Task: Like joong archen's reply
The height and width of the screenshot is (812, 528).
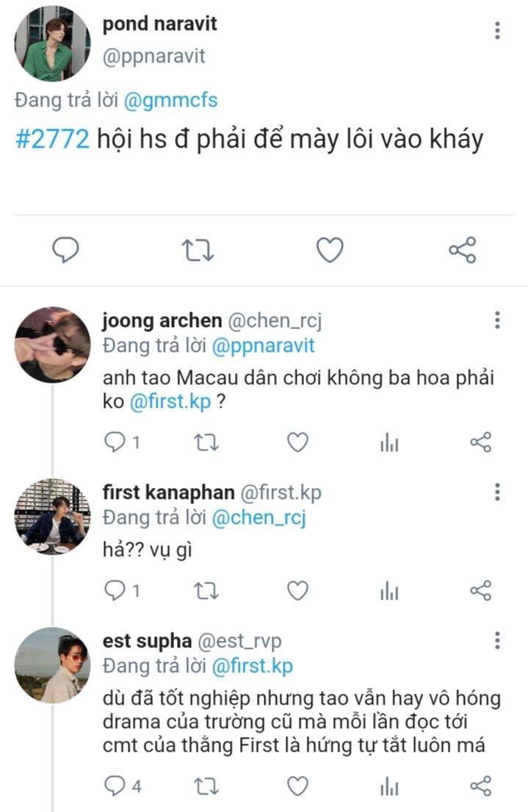Action: tap(297, 442)
